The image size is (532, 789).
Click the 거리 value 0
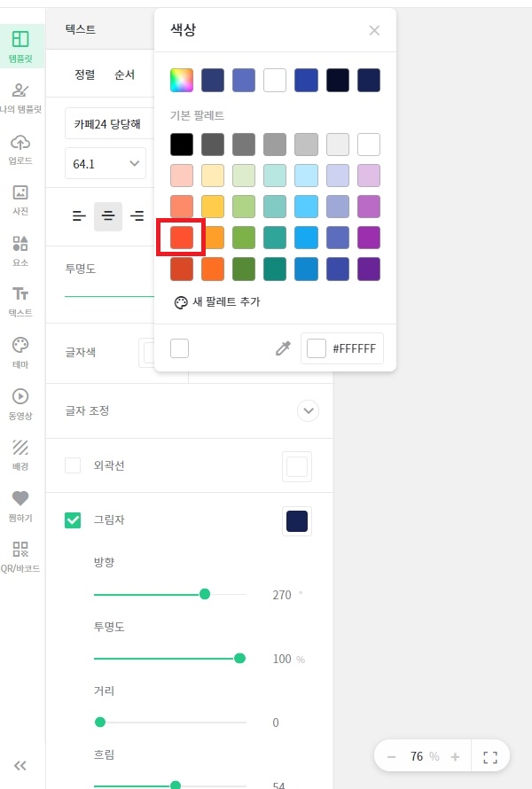pyautogui.click(x=276, y=723)
